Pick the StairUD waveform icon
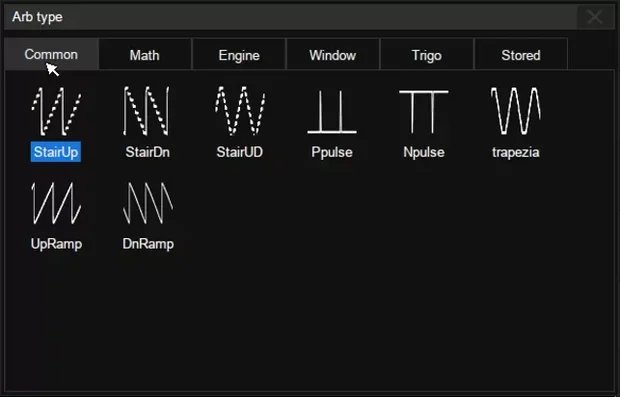 (240, 111)
